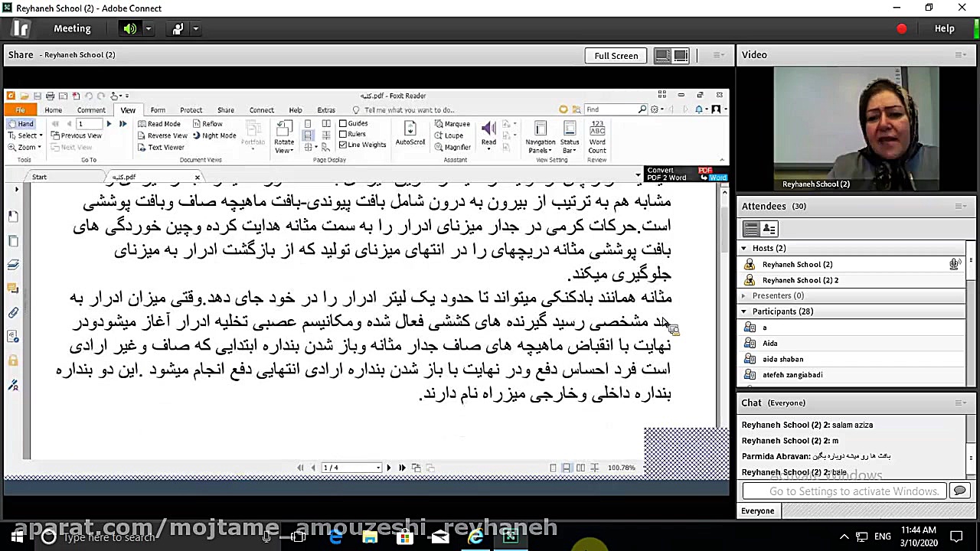Enable the Guides checkbox
This screenshot has height=551, width=980.
click(344, 122)
